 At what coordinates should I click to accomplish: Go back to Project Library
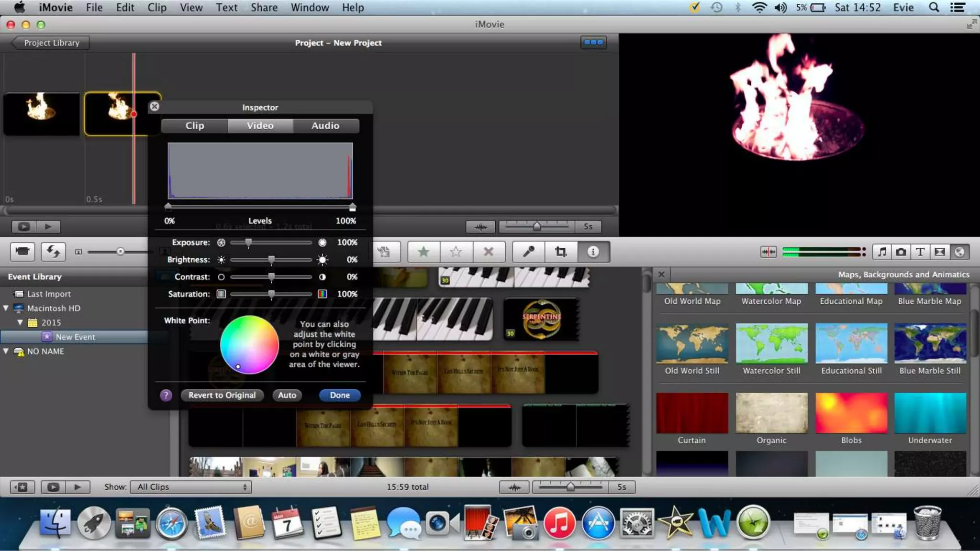pos(50,43)
